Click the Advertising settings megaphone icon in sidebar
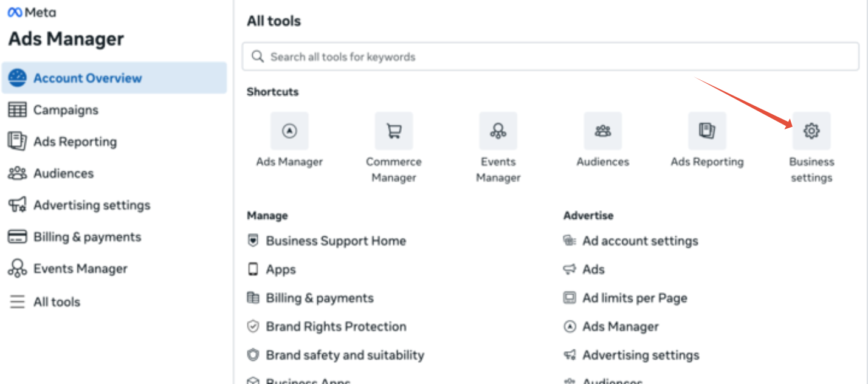 pos(17,205)
